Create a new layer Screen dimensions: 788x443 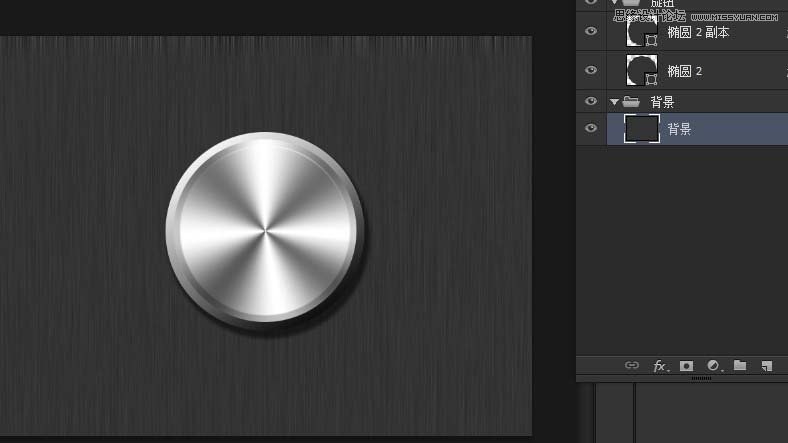pos(767,366)
